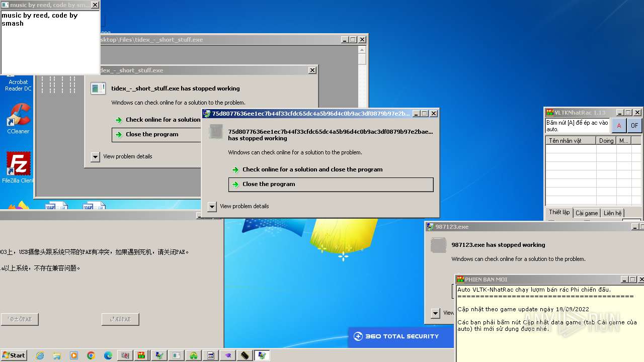Switch to green basket icon taskbar button

click(194, 355)
